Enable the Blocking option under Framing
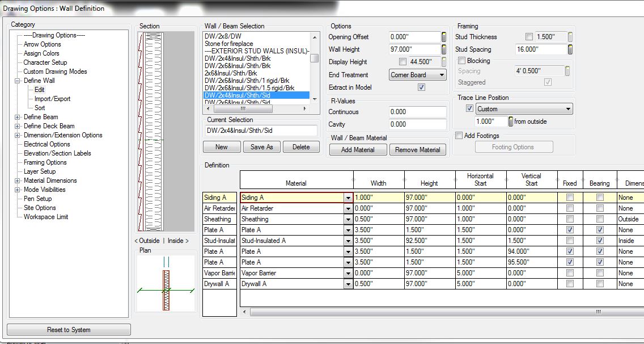Screen dimensions: 644x344 (460, 61)
